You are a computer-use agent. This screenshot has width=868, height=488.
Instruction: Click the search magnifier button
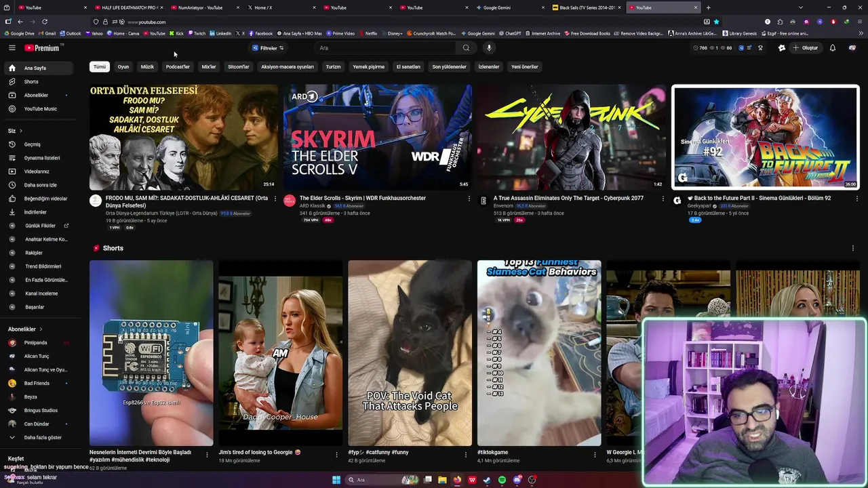(x=466, y=47)
